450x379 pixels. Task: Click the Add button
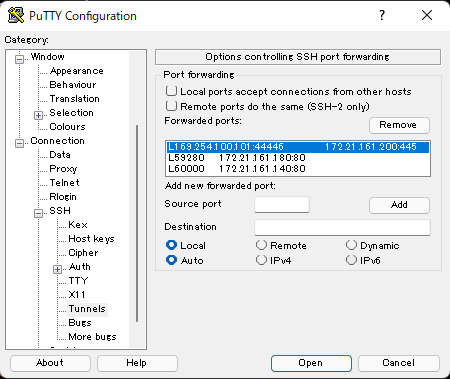click(x=399, y=205)
